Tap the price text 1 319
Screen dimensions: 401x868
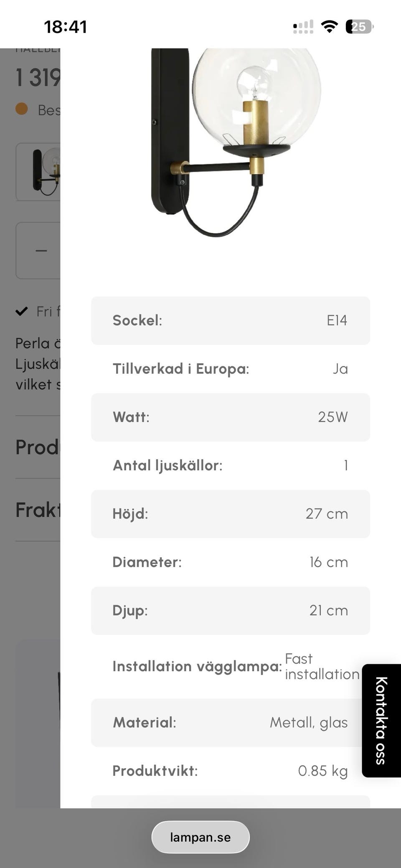(x=38, y=78)
